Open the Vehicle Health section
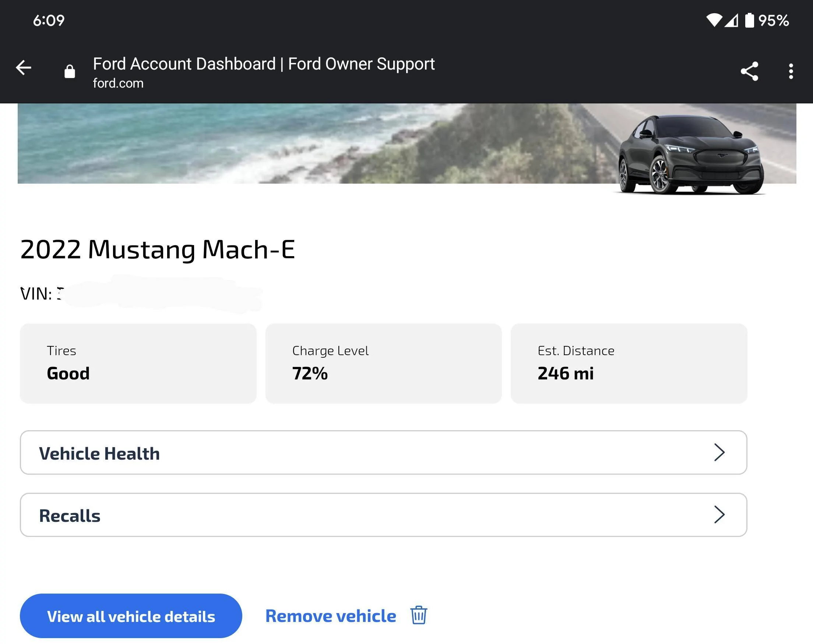This screenshot has height=644, width=813. click(384, 452)
